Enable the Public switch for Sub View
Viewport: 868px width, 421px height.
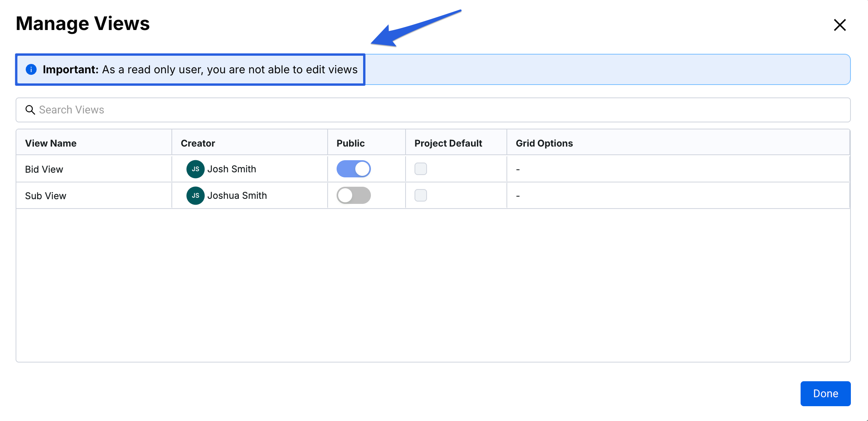(x=353, y=196)
